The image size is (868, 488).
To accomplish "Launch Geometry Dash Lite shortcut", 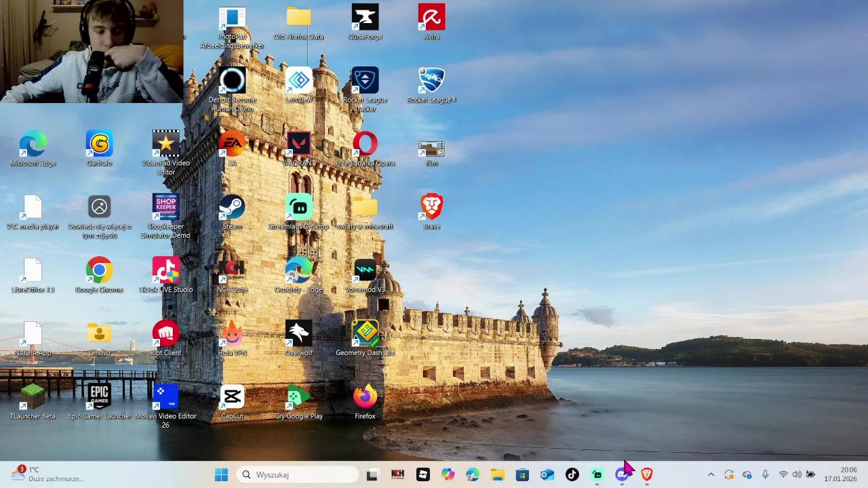I will pyautogui.click(x=365, y=338).
